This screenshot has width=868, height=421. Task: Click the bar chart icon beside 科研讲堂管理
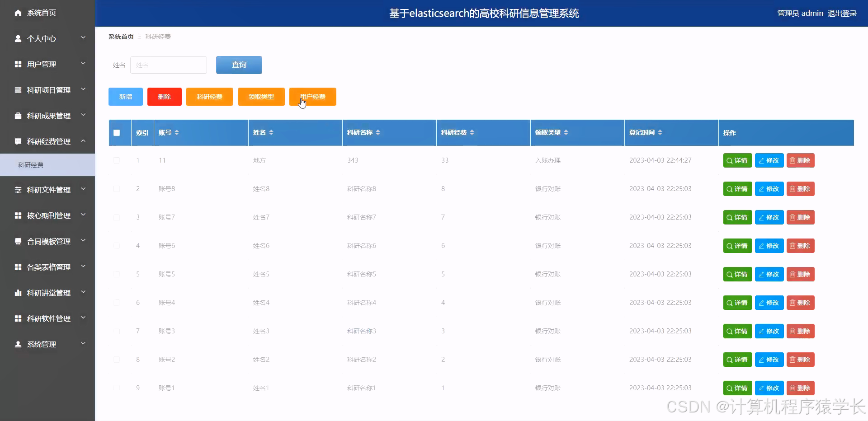(x=18, y=293)
